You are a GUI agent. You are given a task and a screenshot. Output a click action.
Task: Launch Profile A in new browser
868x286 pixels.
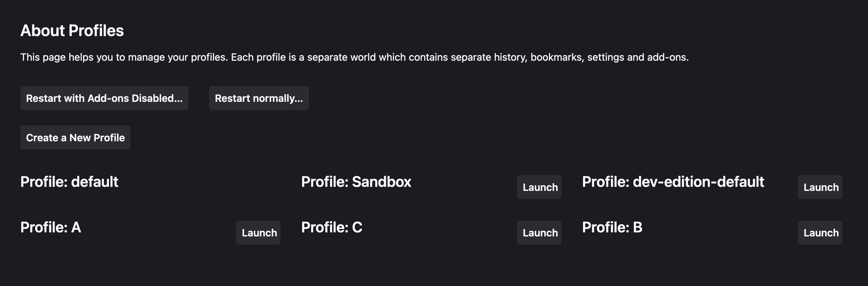pos(258,233)
